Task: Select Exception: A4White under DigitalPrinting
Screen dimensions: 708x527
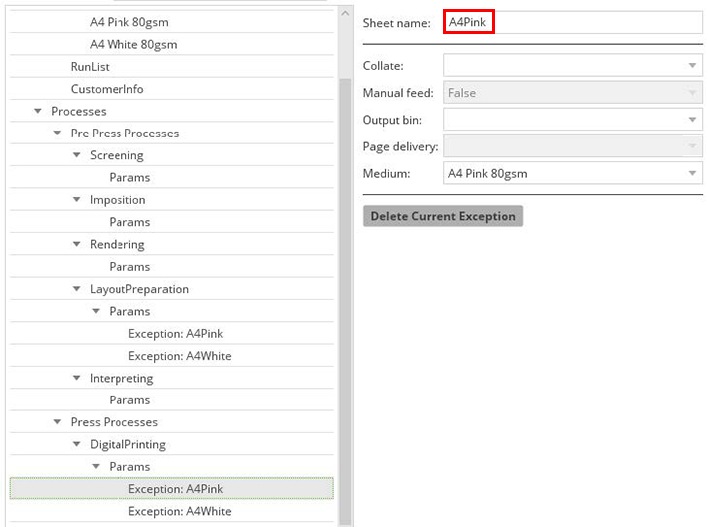Action: pyautogui.click(x=179, y=511)
